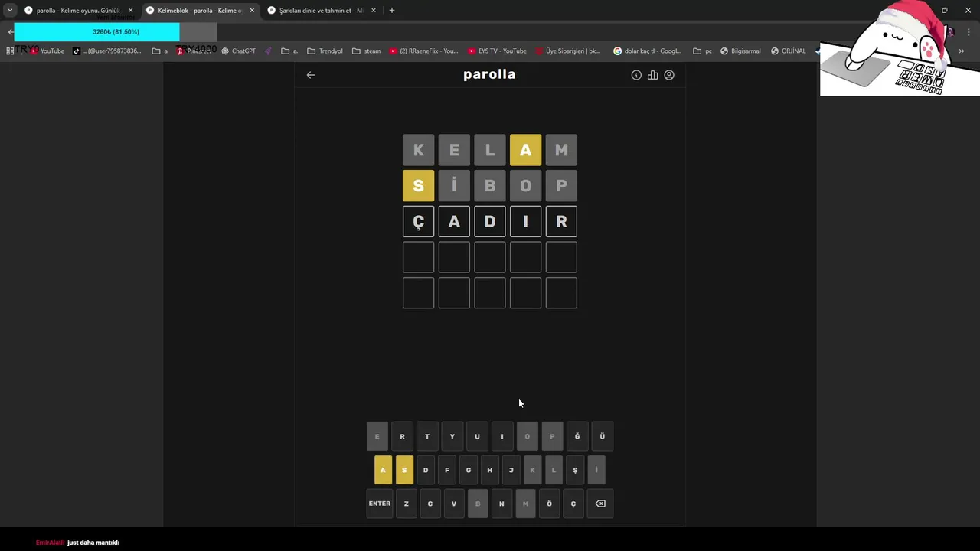Click the parolla title heading

[x=489, y=74]
